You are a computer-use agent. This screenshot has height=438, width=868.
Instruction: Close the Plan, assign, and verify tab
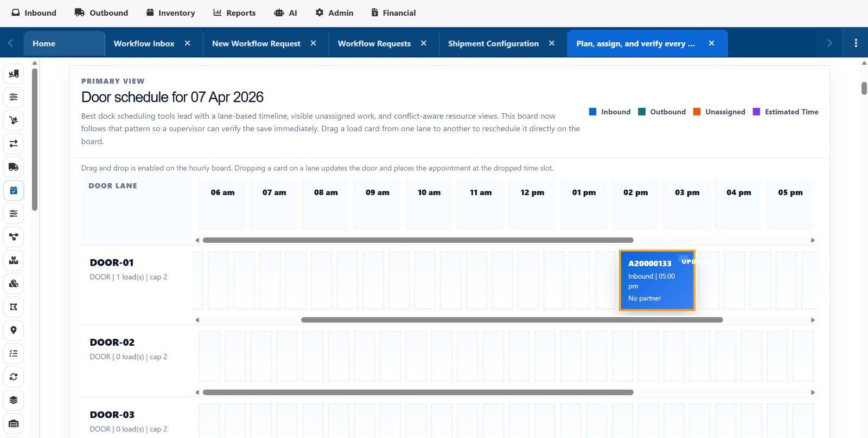pyautogui.click(x=711, y=43)
